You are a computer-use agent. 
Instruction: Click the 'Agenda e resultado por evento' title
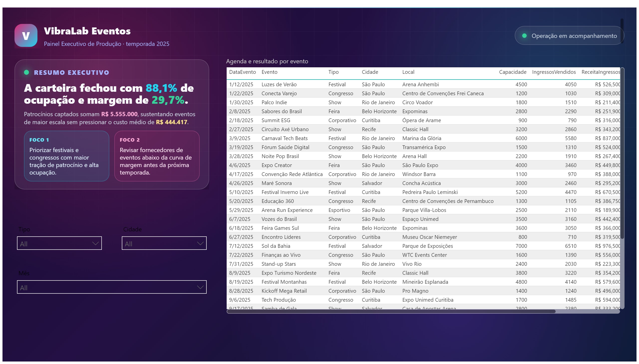[267, 62]
